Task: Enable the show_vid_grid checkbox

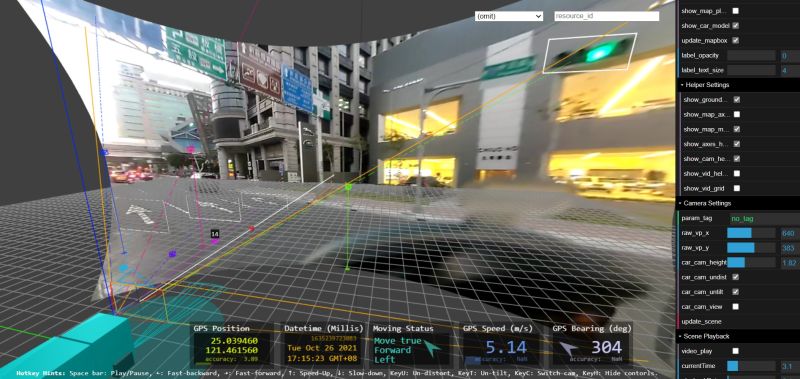Action: [736, 188]
